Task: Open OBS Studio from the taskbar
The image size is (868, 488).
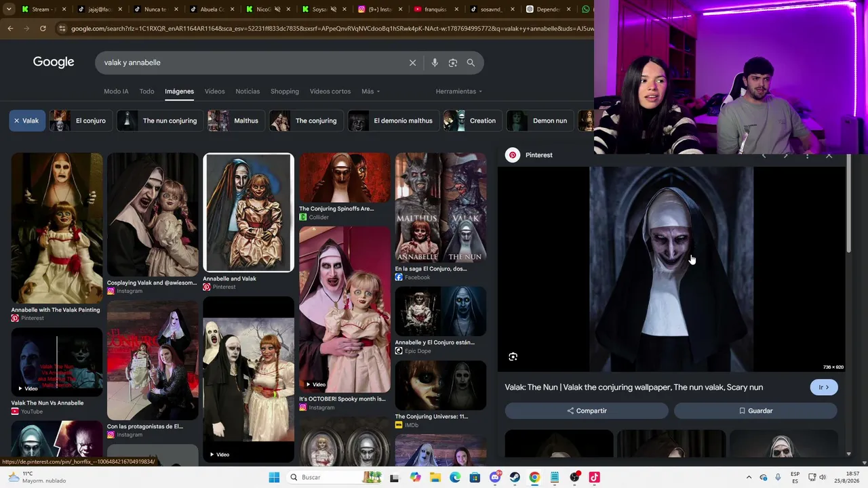Action: [574, 477]
